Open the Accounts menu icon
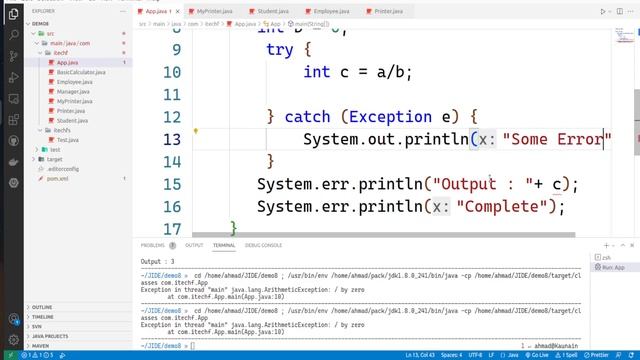The image size is (640, 360). click(13, 318)
